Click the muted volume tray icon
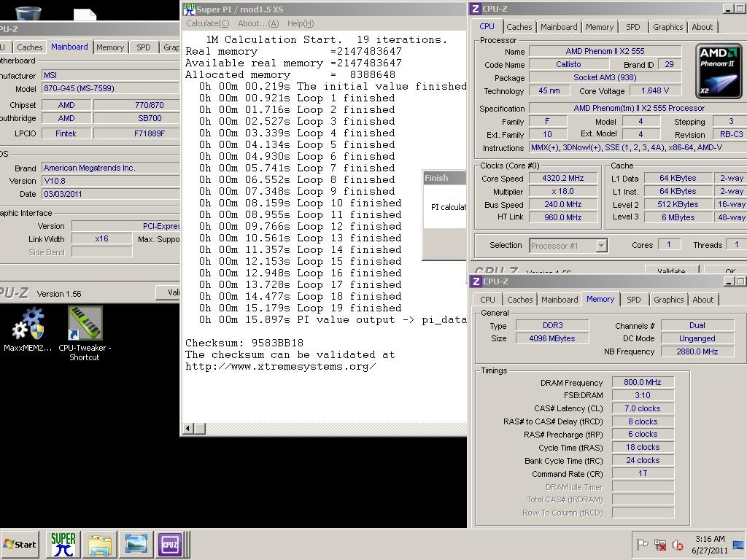The width and height of the screenshot is (747, 560). 677,544
